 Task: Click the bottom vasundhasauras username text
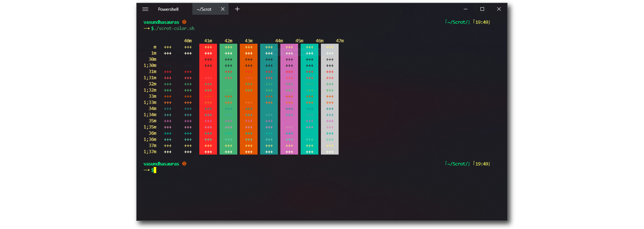[x=161, y=164]
